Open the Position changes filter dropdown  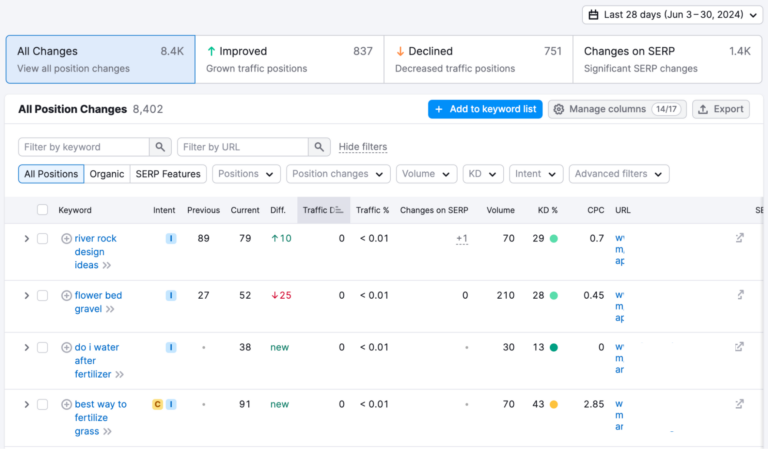(338, 174)
